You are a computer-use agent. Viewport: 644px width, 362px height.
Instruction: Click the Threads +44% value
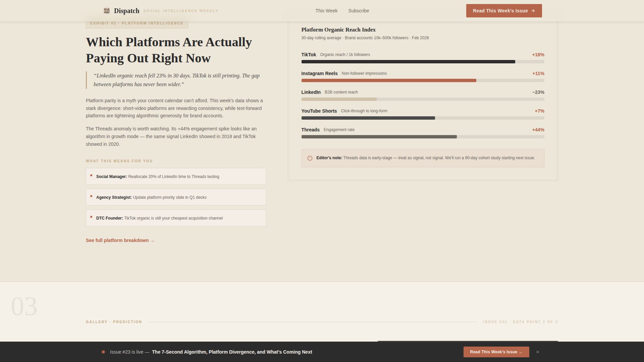click(x=538, y=130)
